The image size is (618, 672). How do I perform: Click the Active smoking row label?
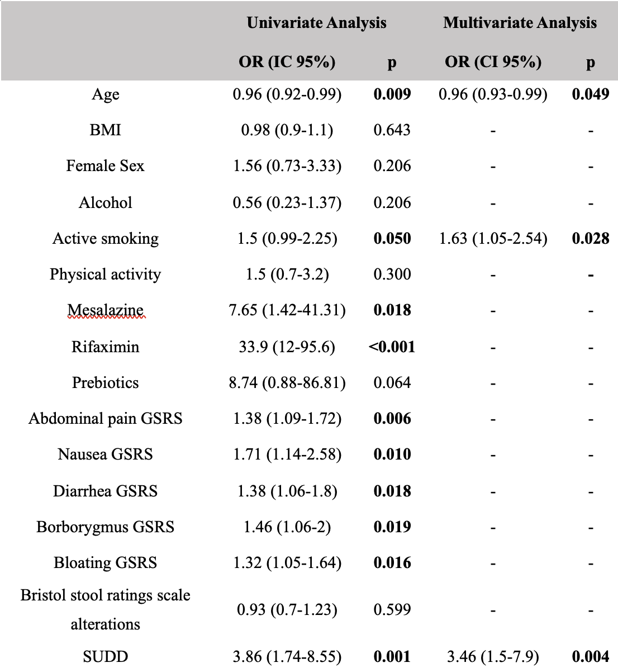[106, 239]
